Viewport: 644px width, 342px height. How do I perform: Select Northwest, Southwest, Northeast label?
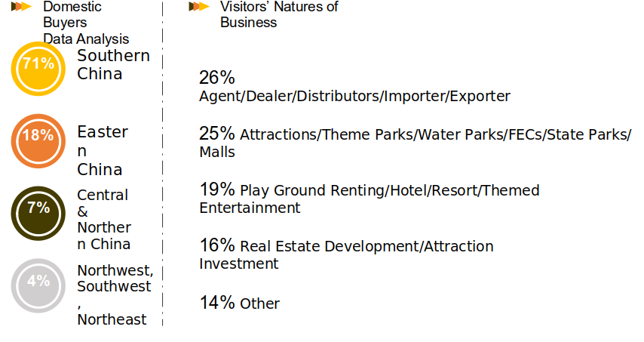(x=115, y=294)
